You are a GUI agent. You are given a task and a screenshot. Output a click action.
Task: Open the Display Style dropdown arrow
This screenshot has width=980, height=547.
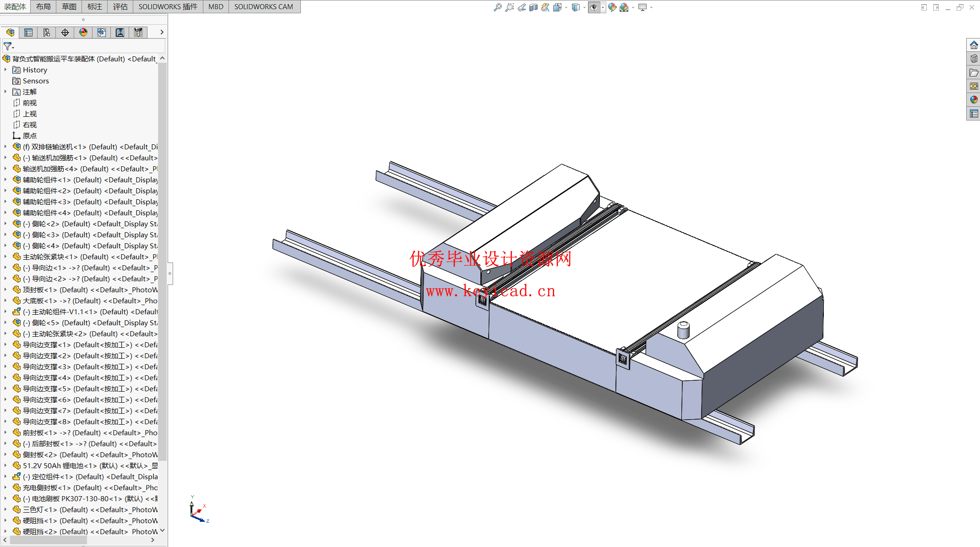[584, 7]
